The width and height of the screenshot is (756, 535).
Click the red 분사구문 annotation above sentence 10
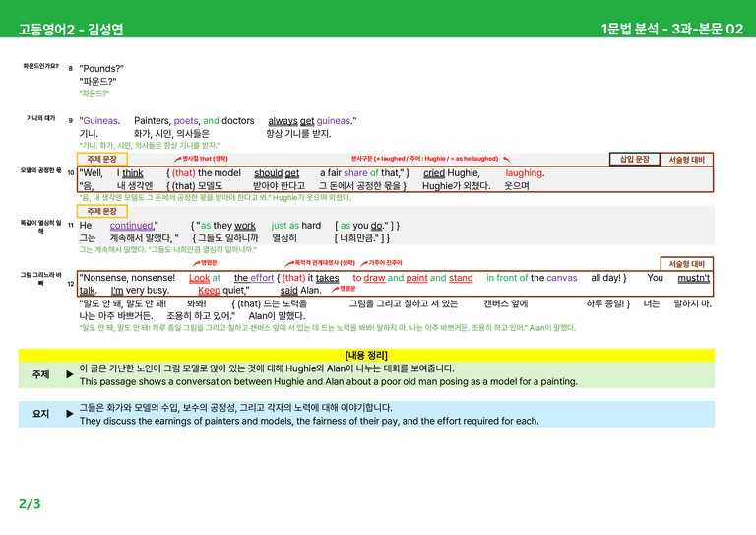[x=424, y=159]
